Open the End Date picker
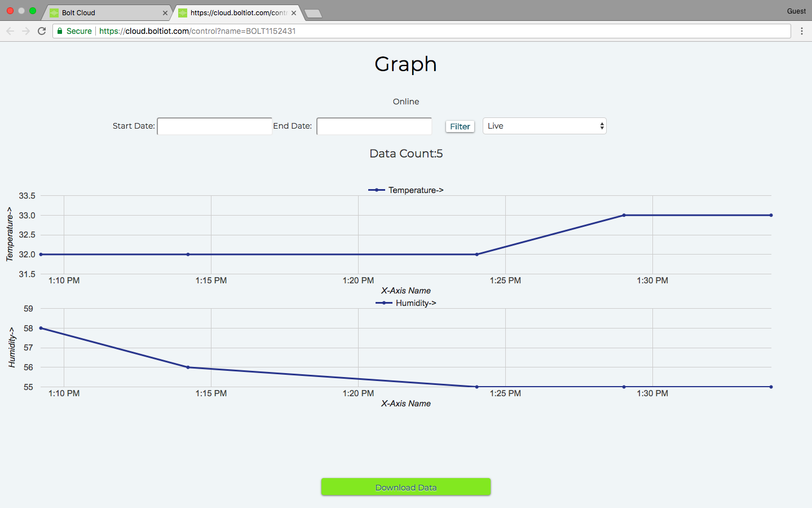812x508 pixels. pyautogui.click(x=374, y=126)
